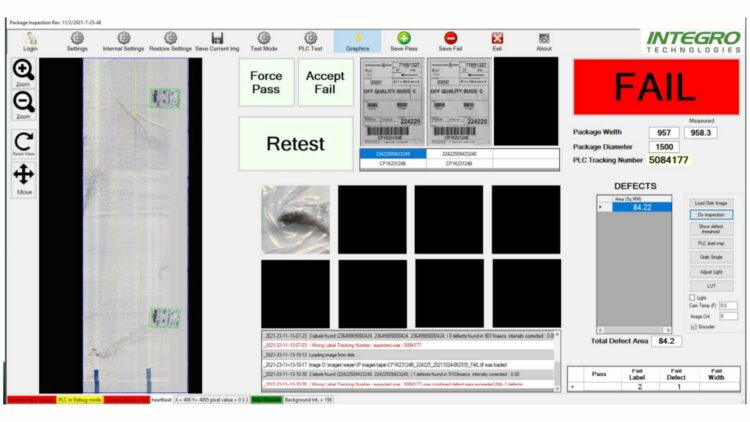The width and height of the screenshot is (750, 422).
Task: Click the Reset View rotate icon
Action: pos(23,144)
